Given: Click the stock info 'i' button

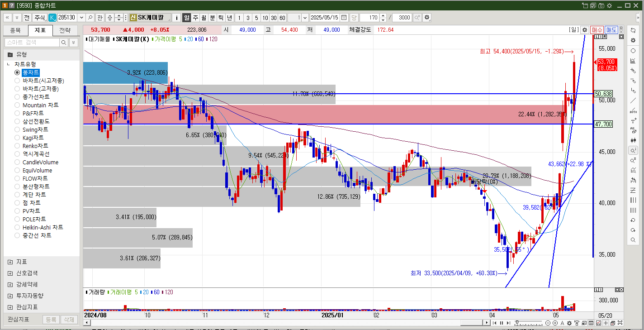Looking at the screenshot, I should [177, 18].
